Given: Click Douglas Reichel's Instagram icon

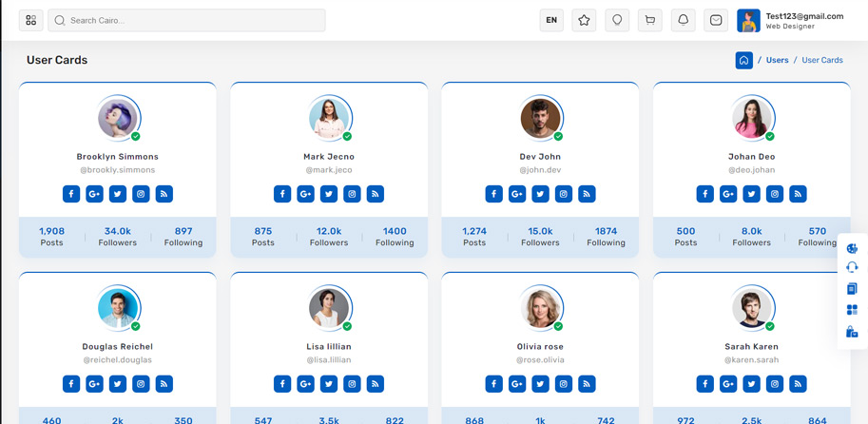Looking at the screenshot, I should tap(141, 383).
